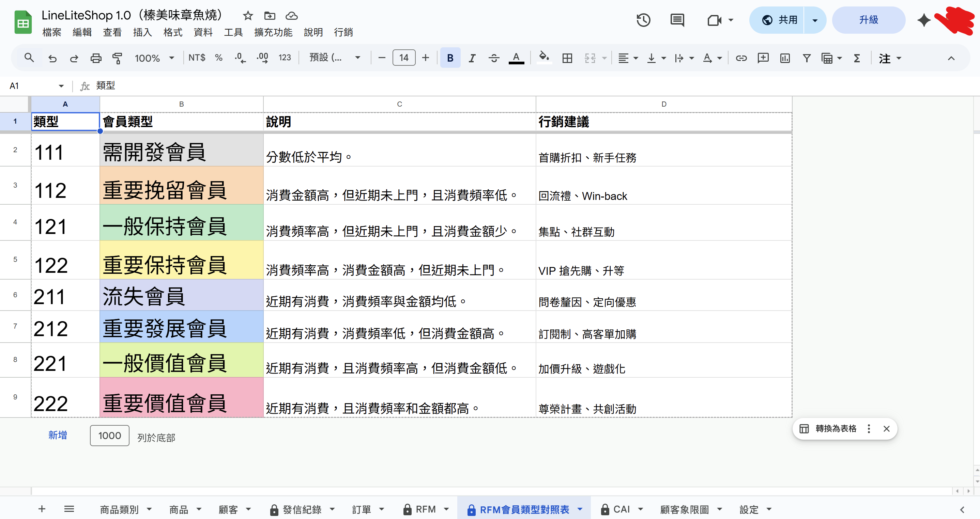Click the borders icon in toolbar

[x=567, y=58]
